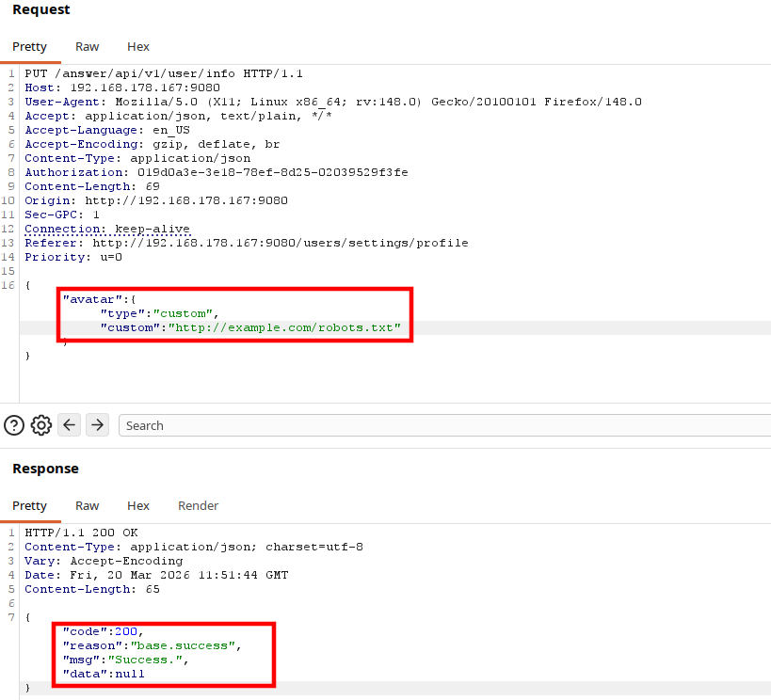Click the custom avatar URL string
Viewport: 771px width, 700px height.
coord(284,327)
